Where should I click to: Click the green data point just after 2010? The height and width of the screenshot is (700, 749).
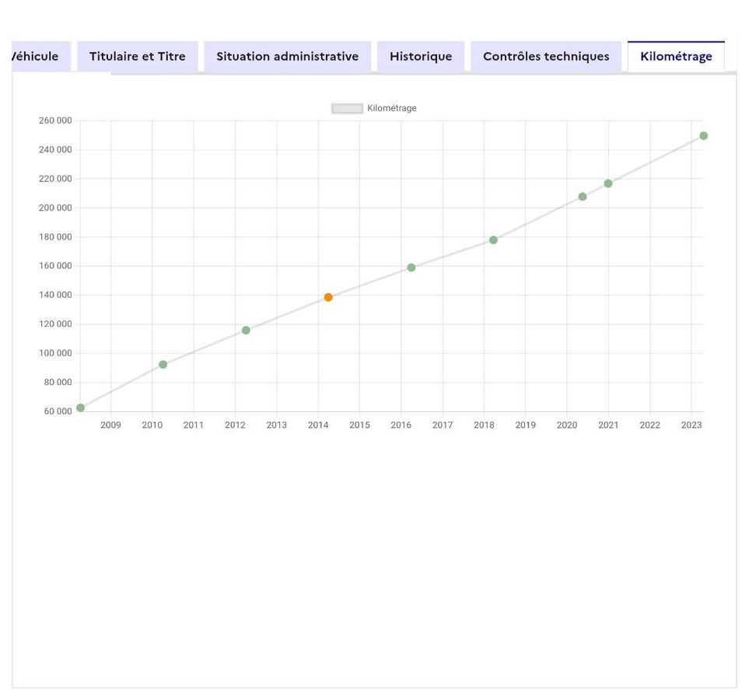(163, 364)
